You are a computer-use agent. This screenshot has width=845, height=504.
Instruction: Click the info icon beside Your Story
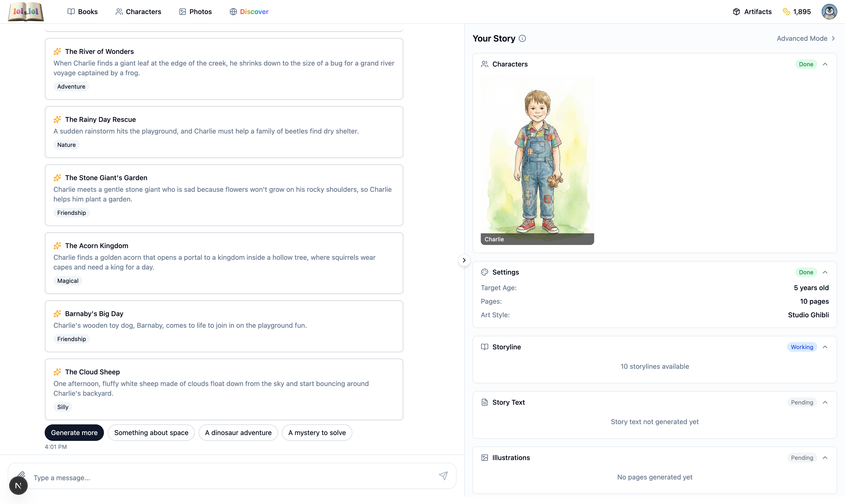[522, 38]
